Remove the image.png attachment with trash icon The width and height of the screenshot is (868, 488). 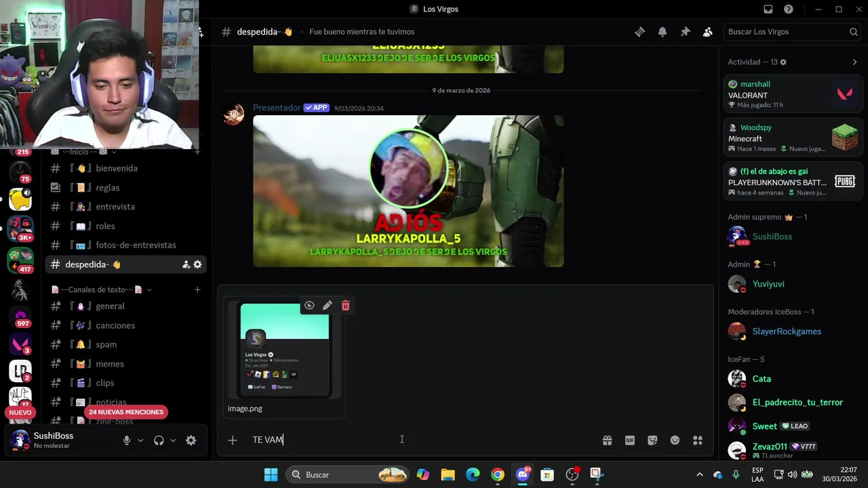tap(346, 306)
